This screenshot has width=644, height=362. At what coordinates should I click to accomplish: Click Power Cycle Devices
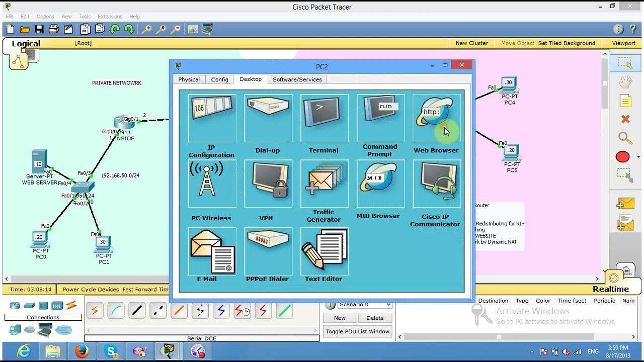pyautogui.click(x=91, y=290)
